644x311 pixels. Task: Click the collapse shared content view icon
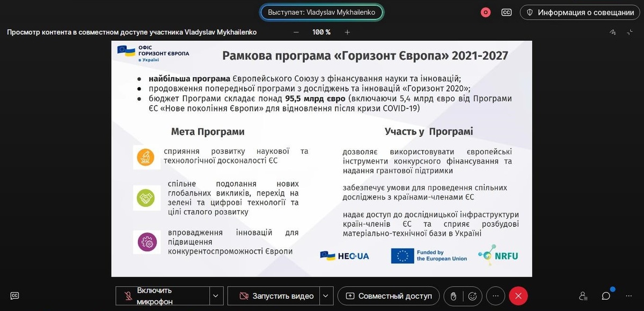[x=630, y=32]
